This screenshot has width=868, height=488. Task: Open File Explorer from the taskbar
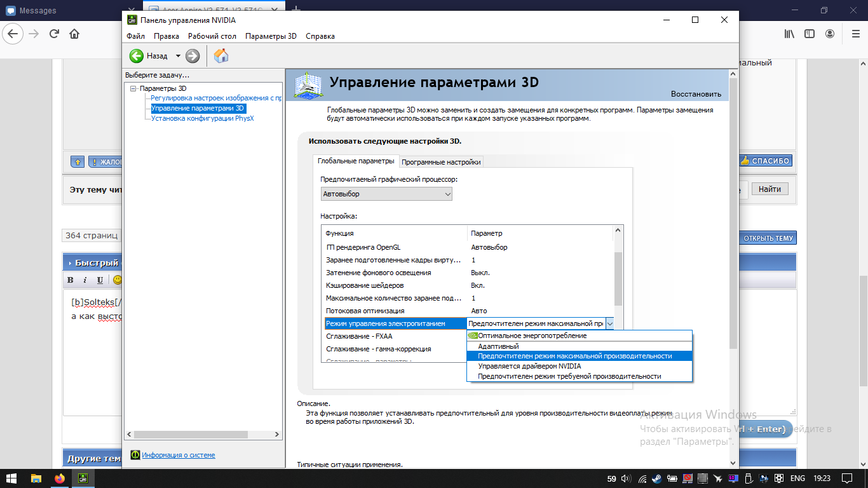click(x=36, y=478)
